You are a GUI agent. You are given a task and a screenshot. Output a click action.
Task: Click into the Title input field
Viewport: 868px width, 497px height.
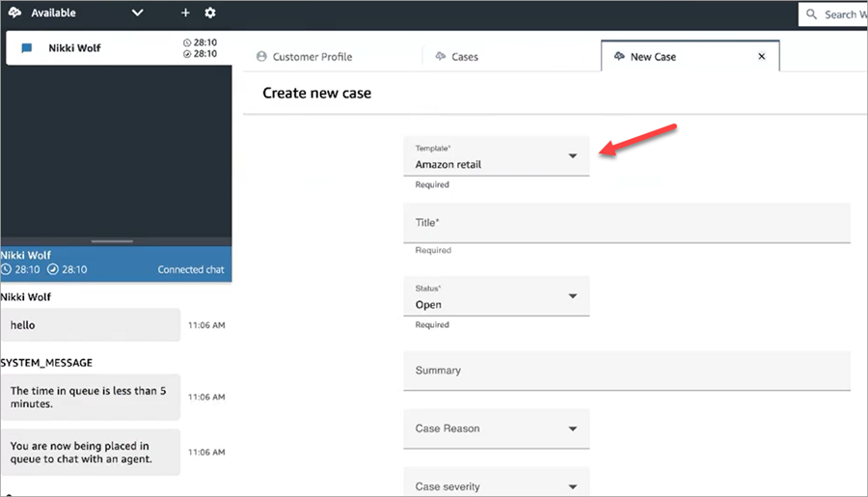pyautogui.click(x=626, y=223)
